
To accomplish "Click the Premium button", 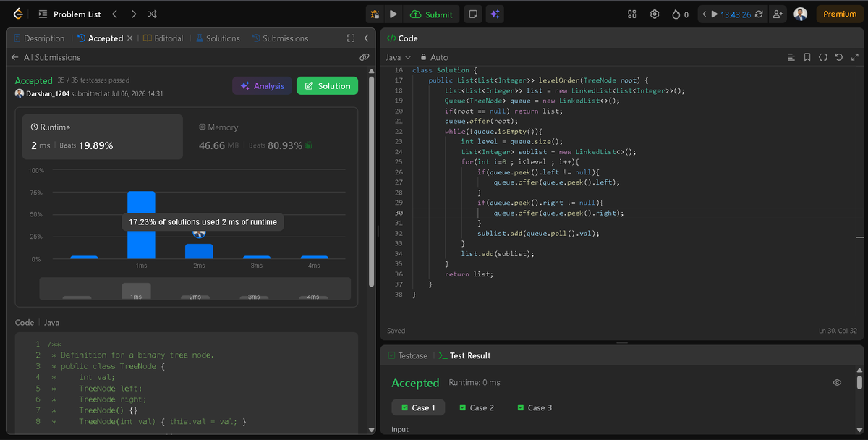I will (x=840, y=14).
